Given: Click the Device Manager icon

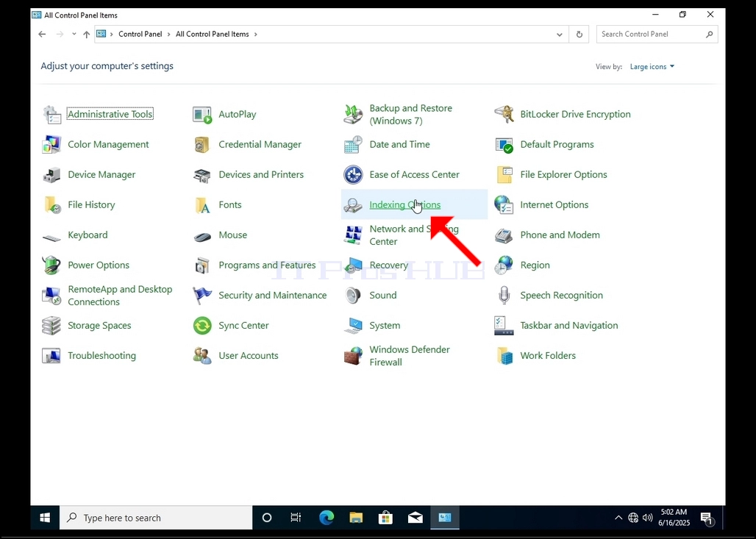Looking at the screenshot, I should coord(51,174).
